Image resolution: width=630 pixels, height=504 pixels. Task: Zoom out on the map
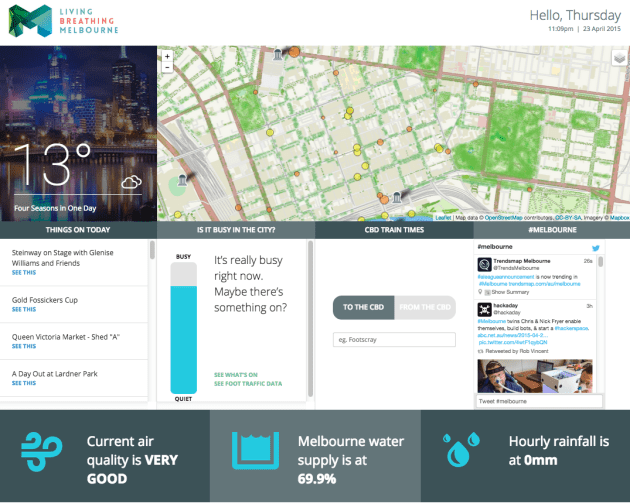click(x=166, y=68)
